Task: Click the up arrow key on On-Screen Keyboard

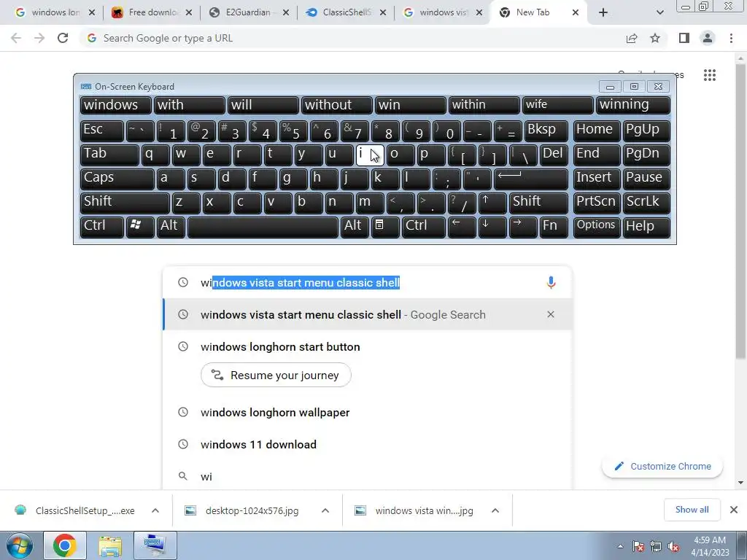Action: click(x=492, y=202)
